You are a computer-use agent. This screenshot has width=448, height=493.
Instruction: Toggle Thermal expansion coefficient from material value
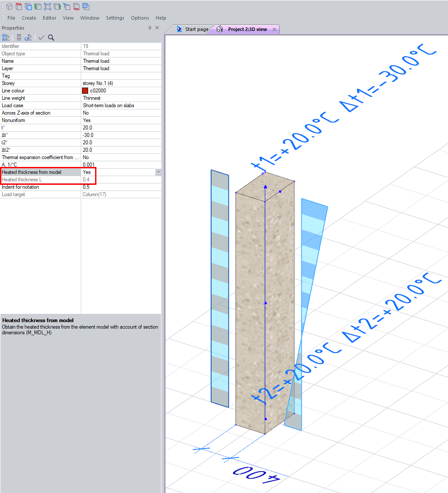pos(121,157)
